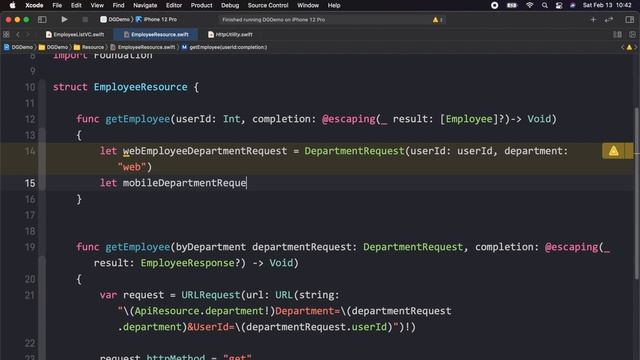This screenshot has height=360, width=640.
Task: Jump to issue via breadcrumb warning icon
Action: point(629,47)
